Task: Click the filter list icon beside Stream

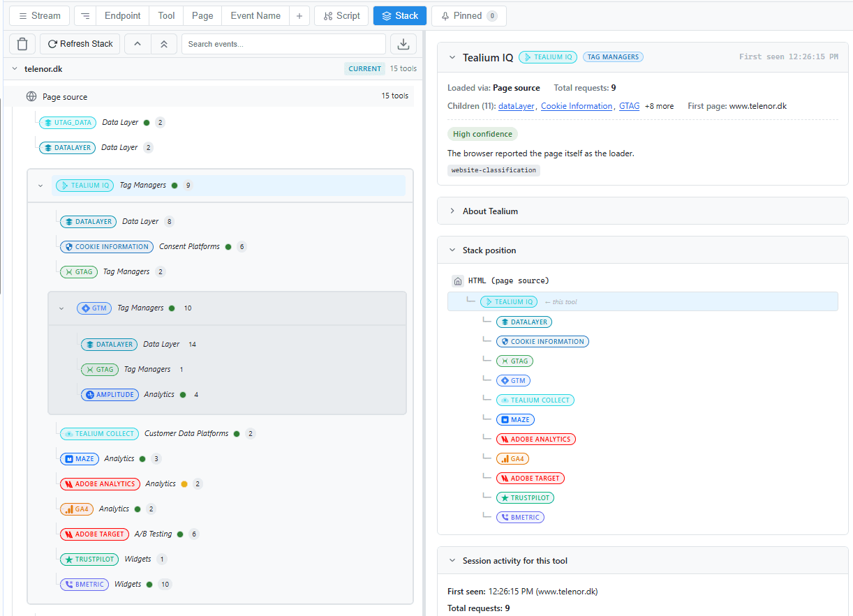Action: tap(85, 15)
